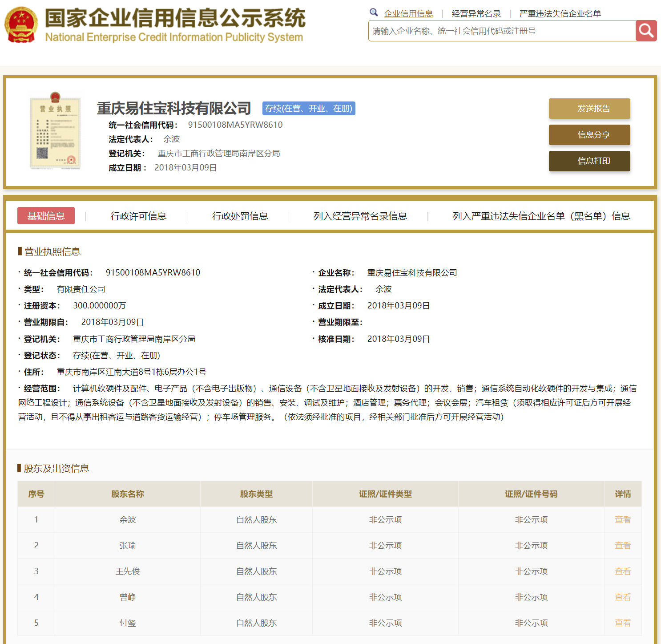The image size is (661, 644).
Task: Click the national emblem logo
Action: tap(21, 25)
